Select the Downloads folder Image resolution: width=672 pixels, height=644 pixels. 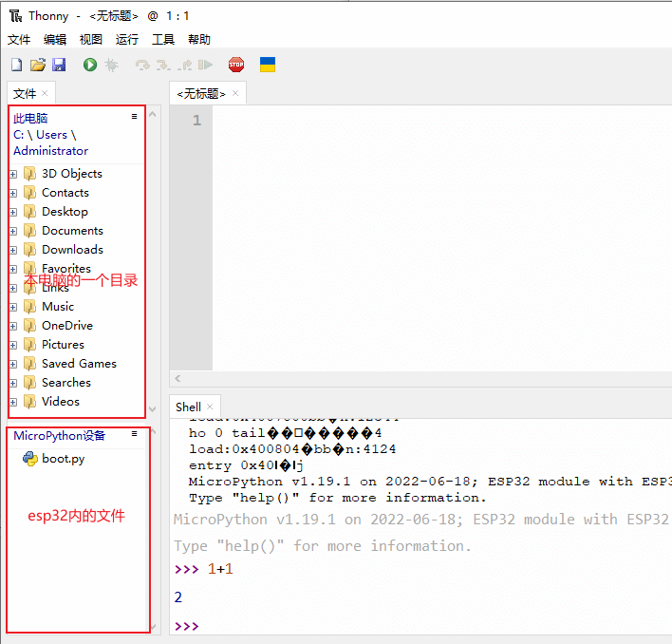72,250
